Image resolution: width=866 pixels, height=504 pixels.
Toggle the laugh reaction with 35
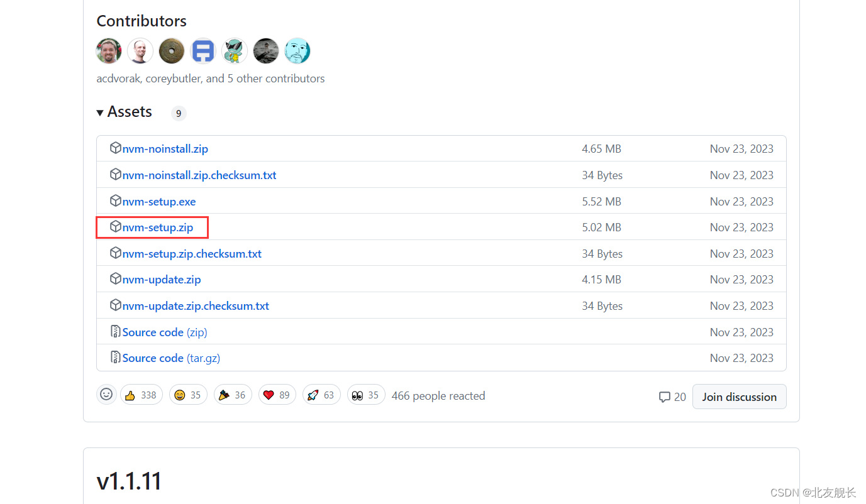click(x=188, y=395)
